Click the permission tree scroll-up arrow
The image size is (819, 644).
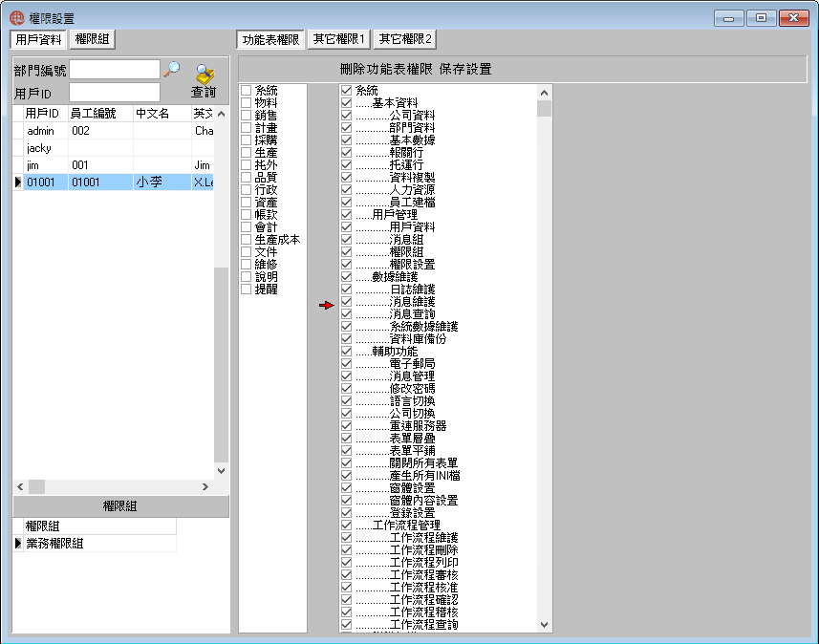545,93
